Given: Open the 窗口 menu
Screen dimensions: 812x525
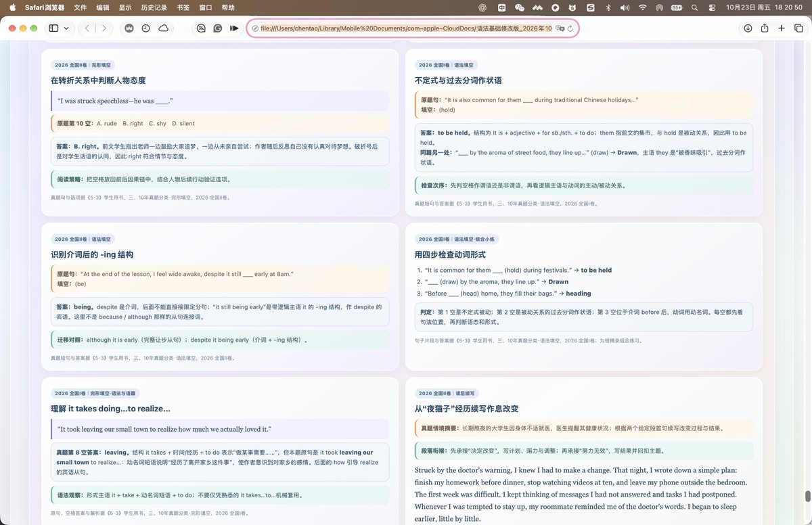Looking at the screenshot, I should click(x=206, y=7).
